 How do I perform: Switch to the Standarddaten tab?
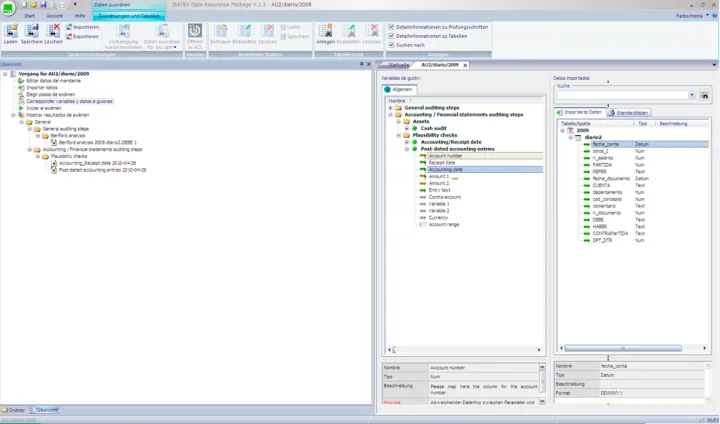630,112
